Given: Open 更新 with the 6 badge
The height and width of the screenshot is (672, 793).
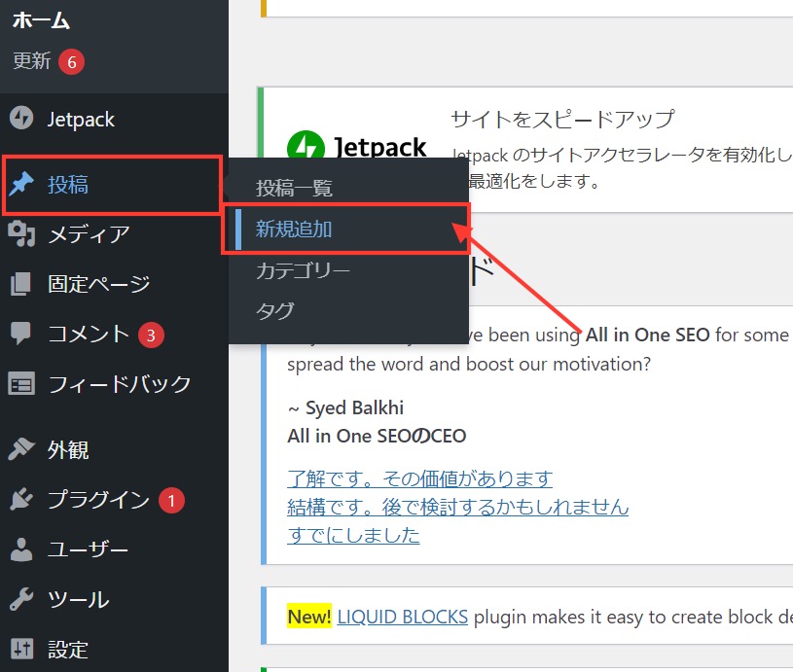Looking at the screenshot, I should [32, 61].
